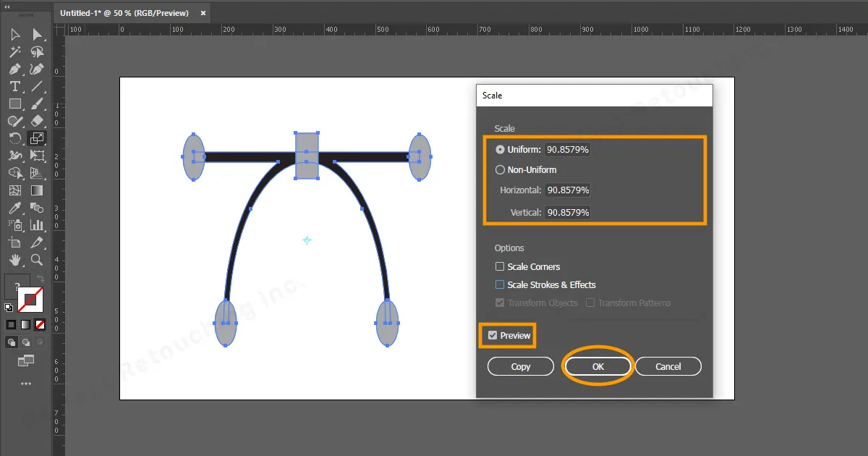Click OK to apply the scale
The width and height of the screenshot is (868, 456).
coord(597,367)
